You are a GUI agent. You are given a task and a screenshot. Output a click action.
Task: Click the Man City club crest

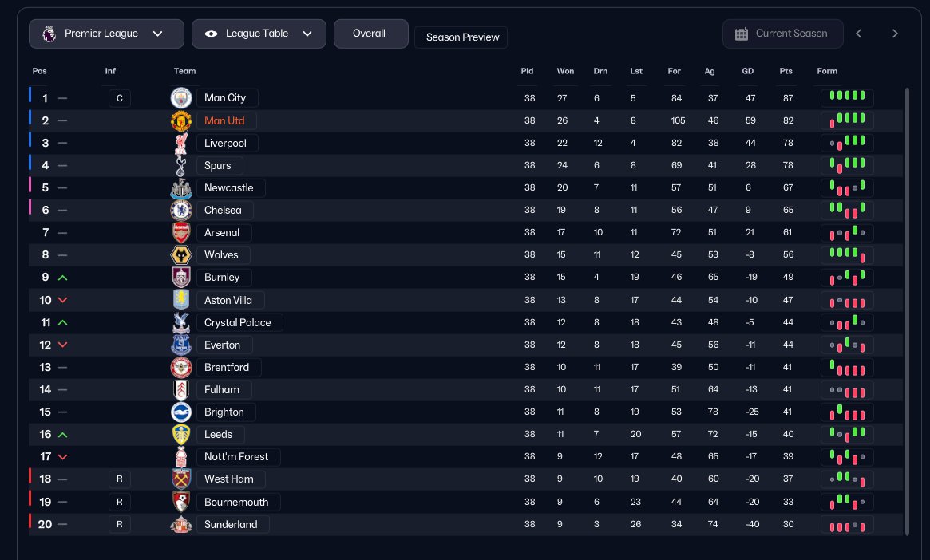[x=181, y=98]
